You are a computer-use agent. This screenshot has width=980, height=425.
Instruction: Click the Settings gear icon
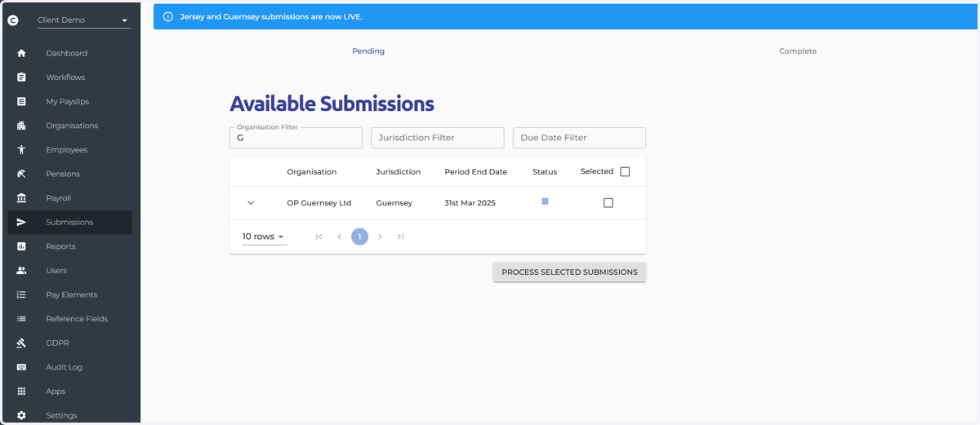(x=21, y=415)
